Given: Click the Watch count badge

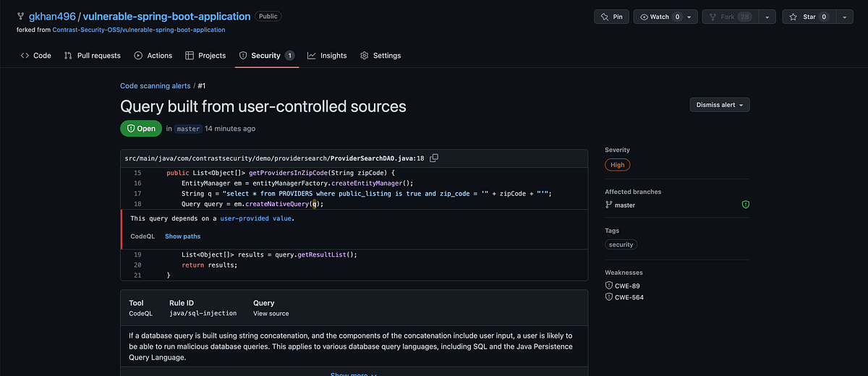Looking at the screenshot, I should coord(677,17).
